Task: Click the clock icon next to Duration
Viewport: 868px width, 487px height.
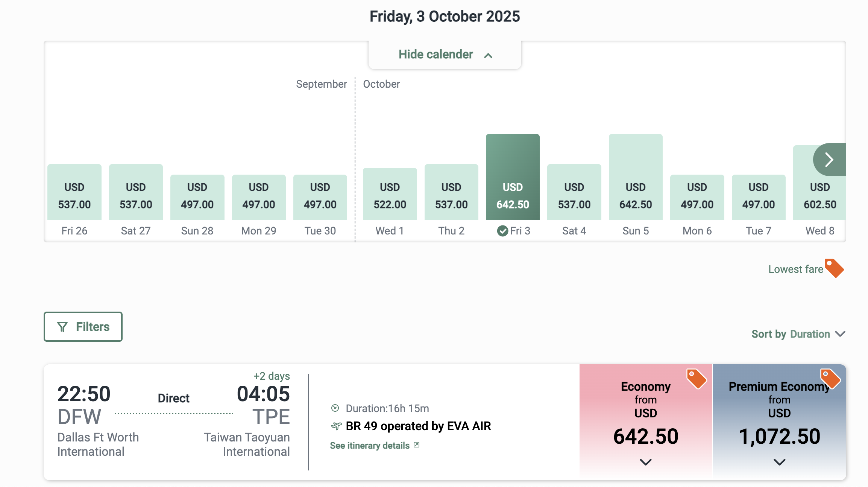Action: click(335, 408)
